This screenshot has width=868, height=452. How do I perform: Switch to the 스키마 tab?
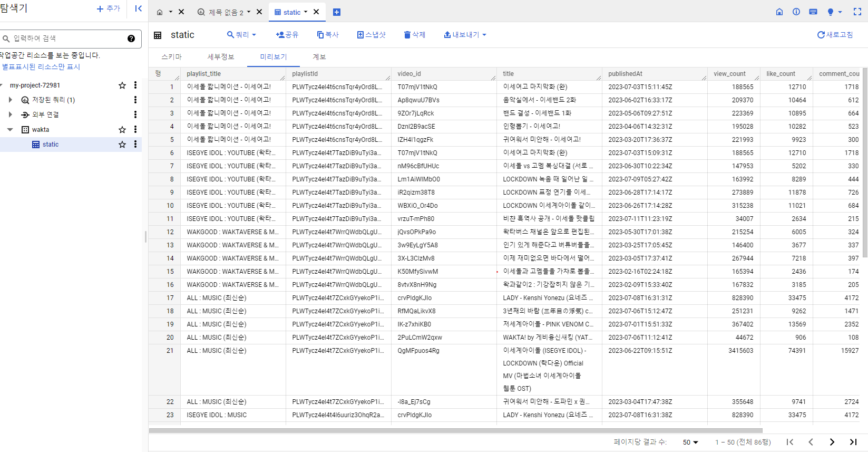[172, 57]
